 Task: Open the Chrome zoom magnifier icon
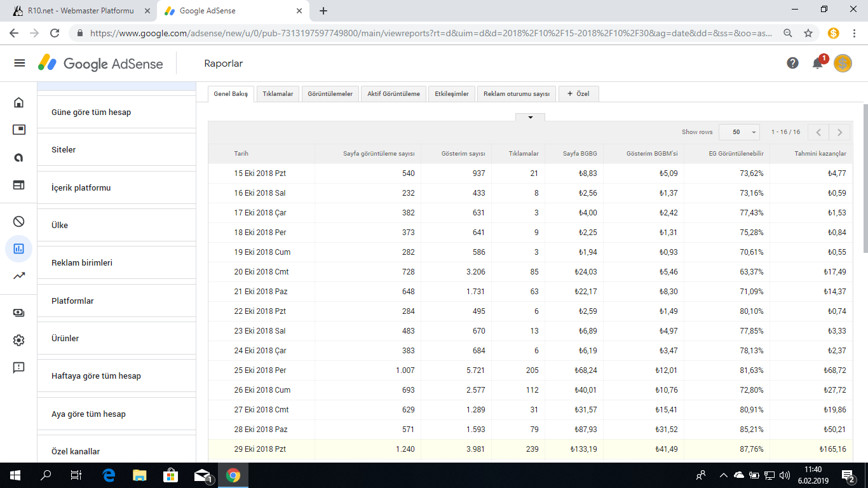pos(788,33)
